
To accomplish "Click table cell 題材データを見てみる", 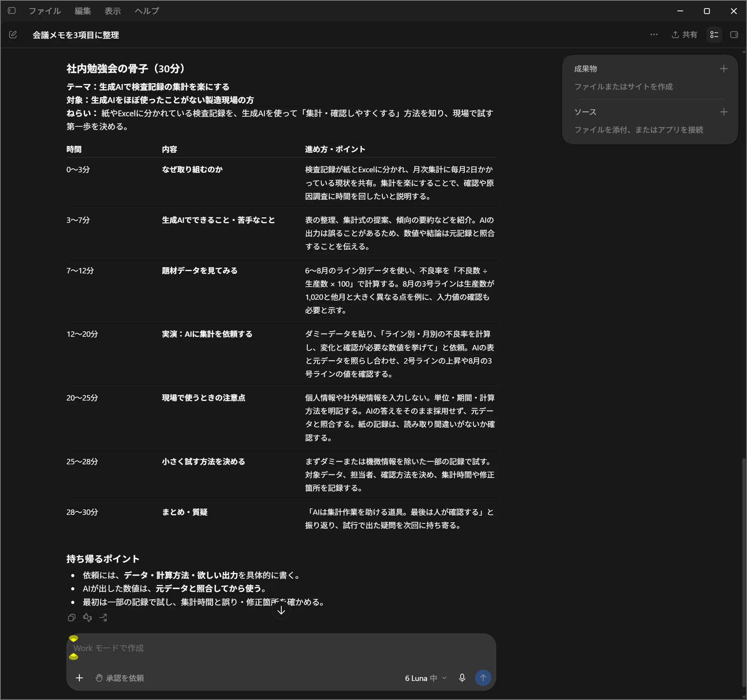I will (x=200, y=271).
